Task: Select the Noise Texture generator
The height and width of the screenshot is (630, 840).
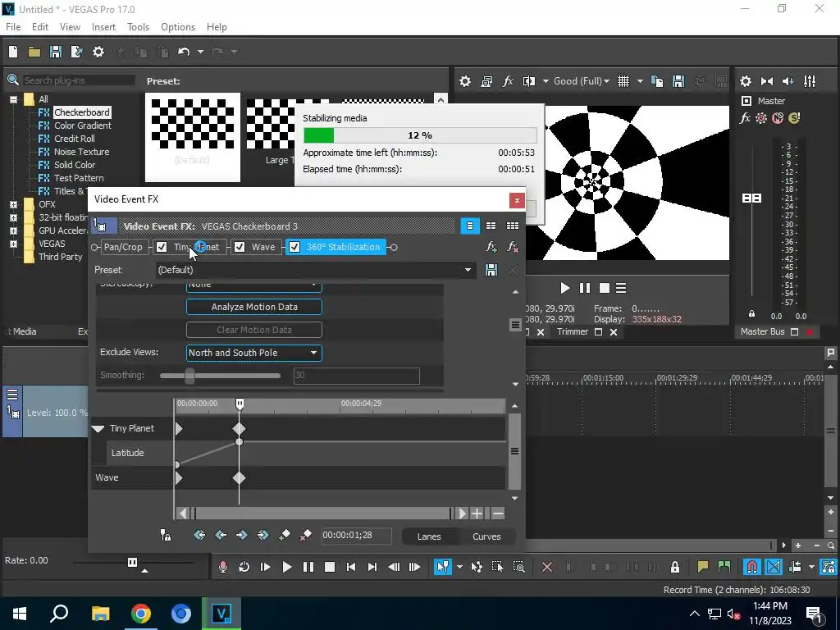Action: (81, 152)
